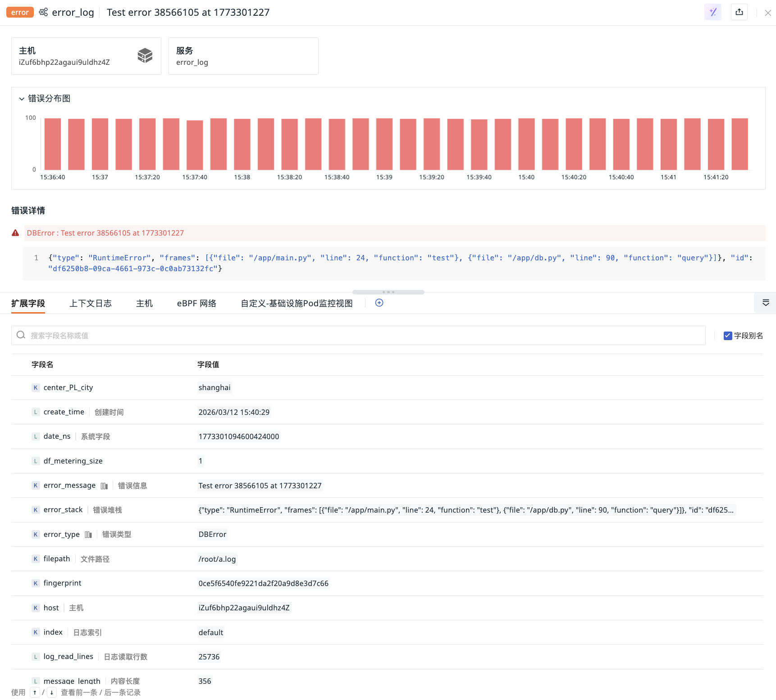776x700 pixels.
Task: Open the 自定义-基础设施Pod监控视图 tab
Action: coord(297,303)
